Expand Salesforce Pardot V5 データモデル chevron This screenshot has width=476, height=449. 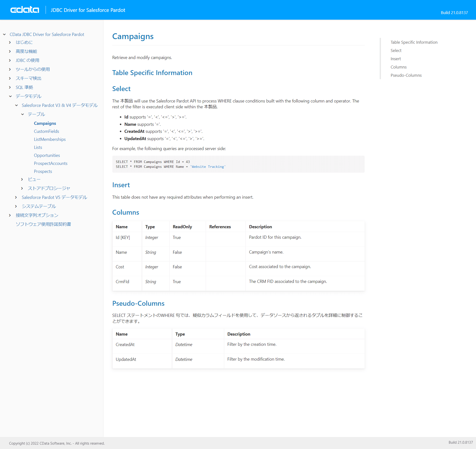(16, 197)
